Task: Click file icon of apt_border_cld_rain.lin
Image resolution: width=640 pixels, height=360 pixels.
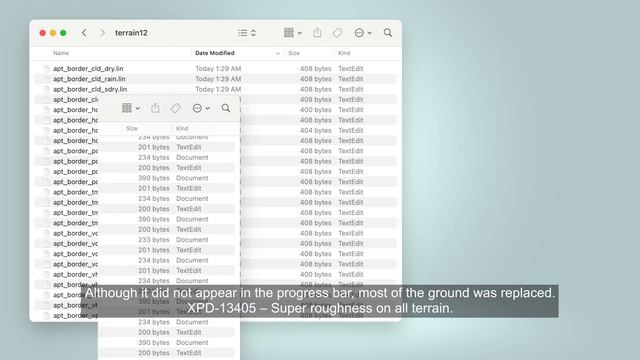Action: coord(47,79)
